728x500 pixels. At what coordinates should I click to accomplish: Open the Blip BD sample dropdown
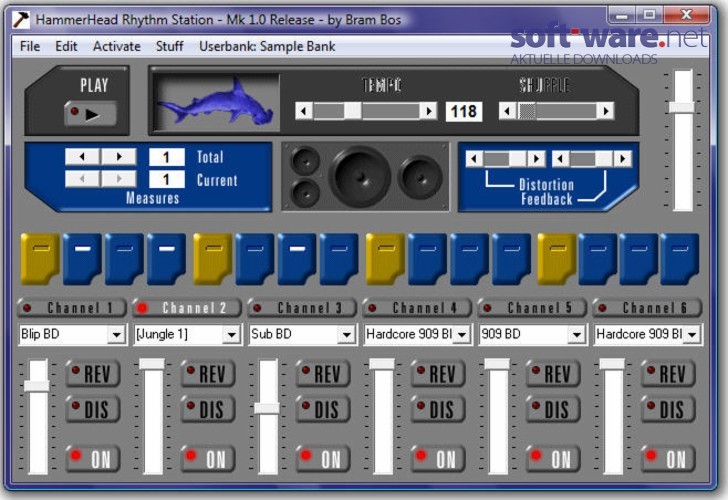(x=116, y=334)
